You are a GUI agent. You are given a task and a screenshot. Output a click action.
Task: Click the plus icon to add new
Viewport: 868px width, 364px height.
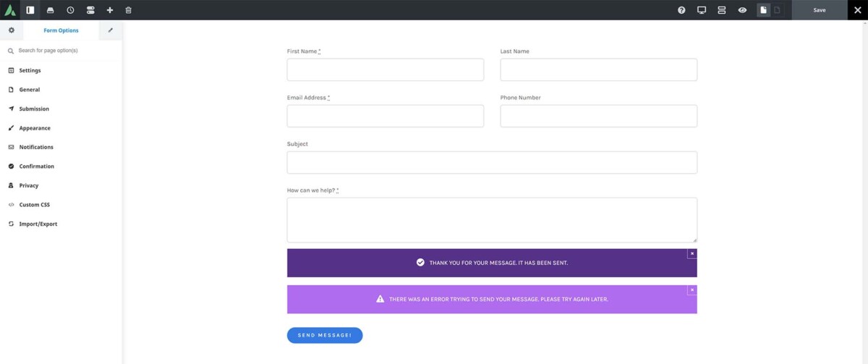pyautogui.click(x=110, y=10)
